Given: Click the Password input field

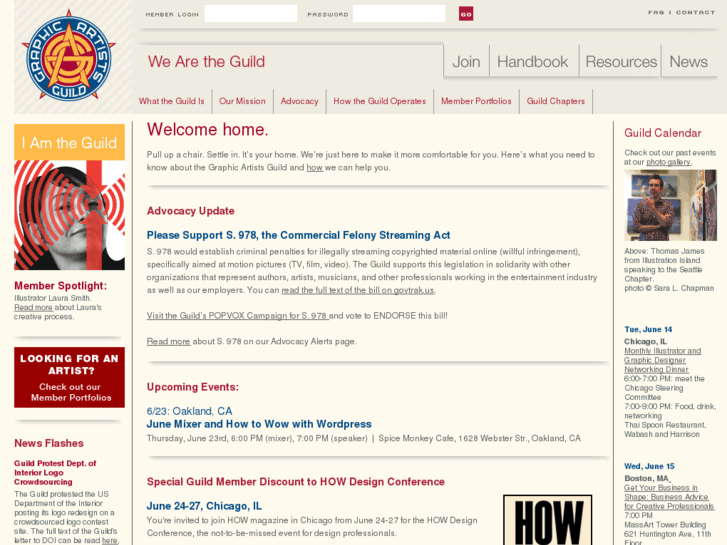Looking at the screenshot, I should click(399, 14).
